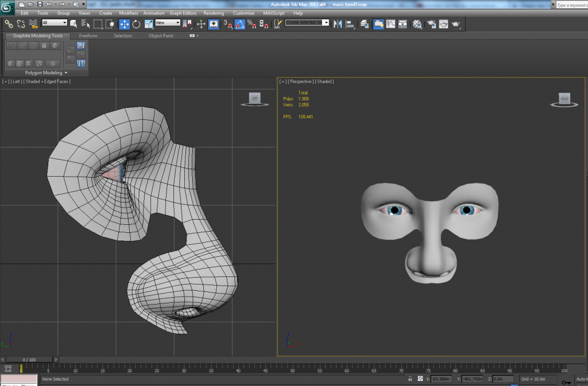Viewport: 588px width, 386px height.
Task: Open the reference coordinate 'View' dropdown
Action: (168, 23)
